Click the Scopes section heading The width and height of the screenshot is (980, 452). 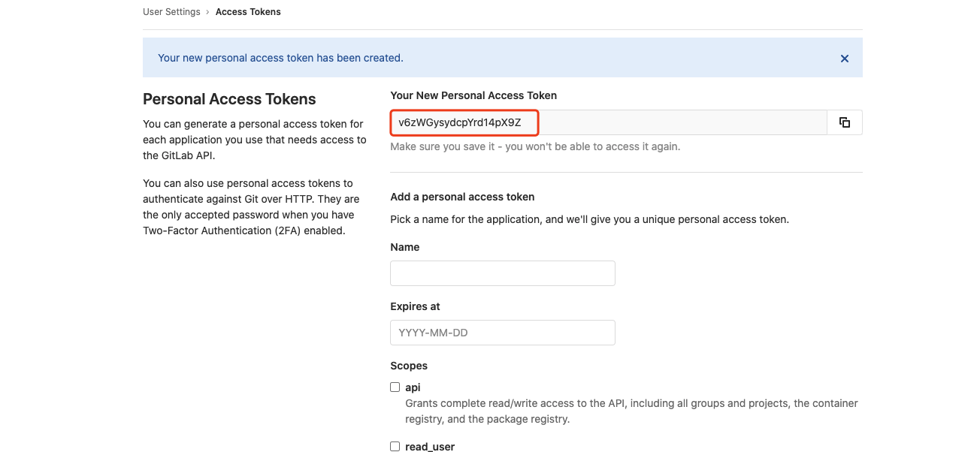[x=409, y=366]
